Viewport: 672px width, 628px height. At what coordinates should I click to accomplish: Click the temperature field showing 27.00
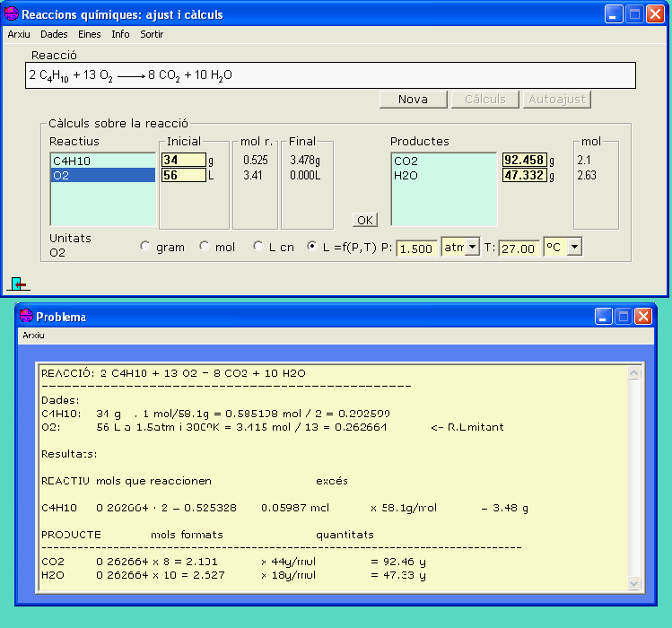(x=519, y=249)
